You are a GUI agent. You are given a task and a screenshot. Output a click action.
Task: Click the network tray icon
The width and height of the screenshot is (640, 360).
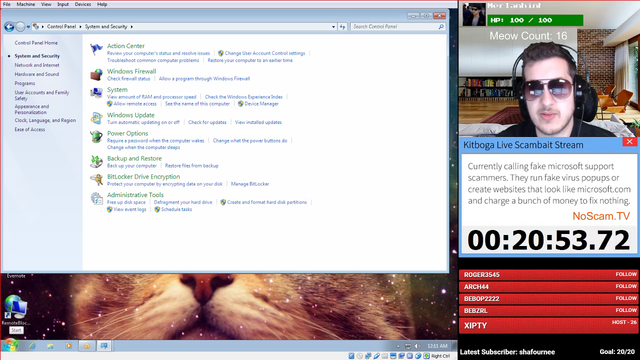407,346
